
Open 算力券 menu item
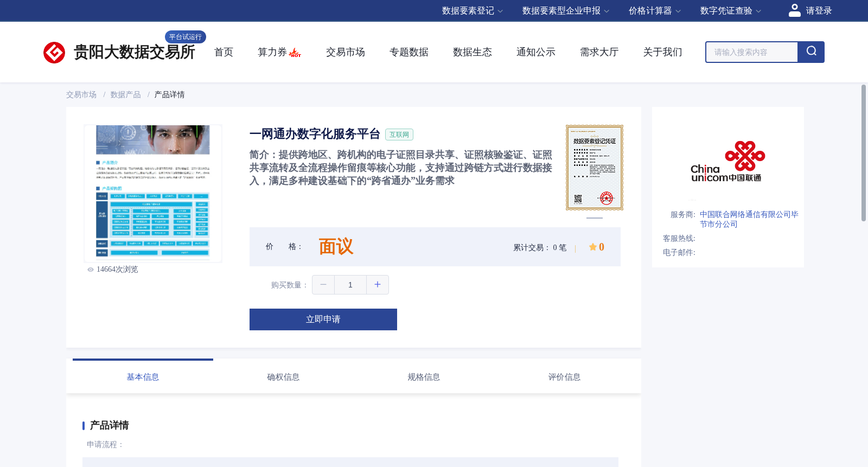(272, 52)
